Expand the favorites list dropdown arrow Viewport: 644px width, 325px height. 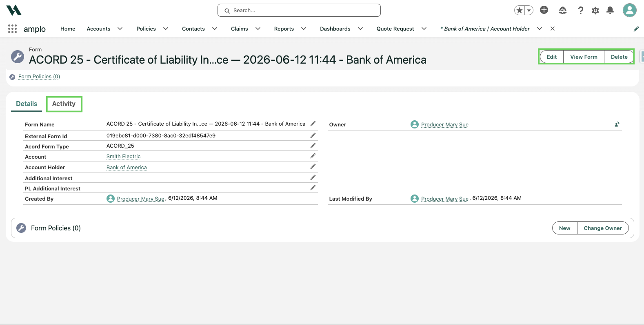(x=529, y=10)
